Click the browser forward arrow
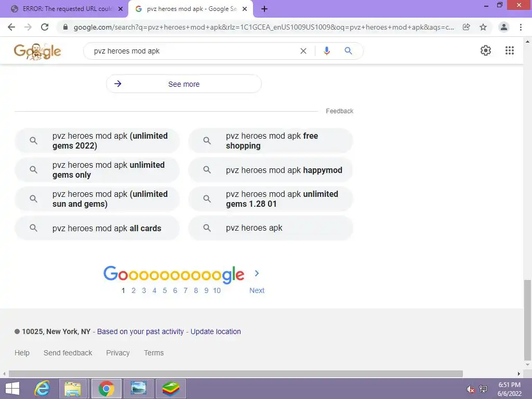Image resolution: width=532 pixels, height=399 pixels. pyautogui.click(x=28, y=27)
